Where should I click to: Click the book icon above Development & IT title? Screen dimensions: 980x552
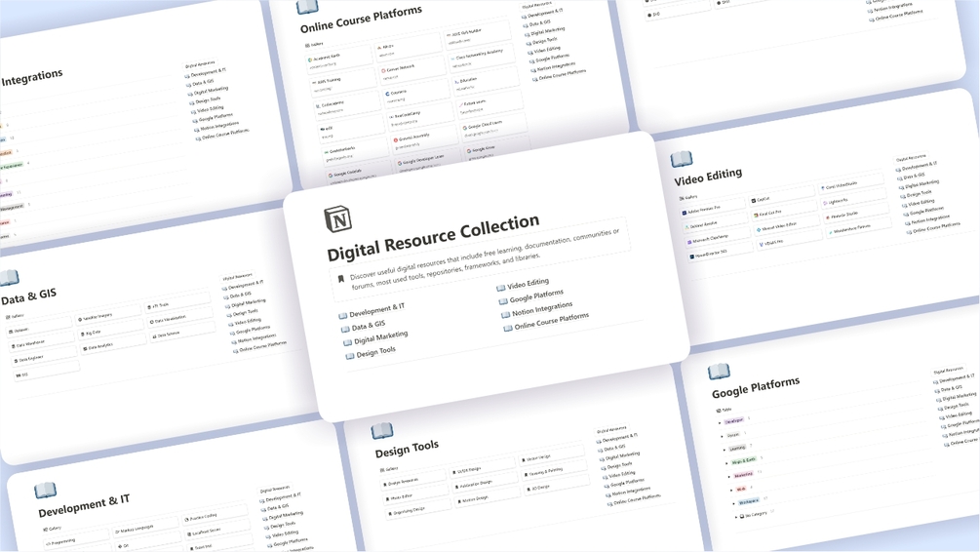point(46,491)
